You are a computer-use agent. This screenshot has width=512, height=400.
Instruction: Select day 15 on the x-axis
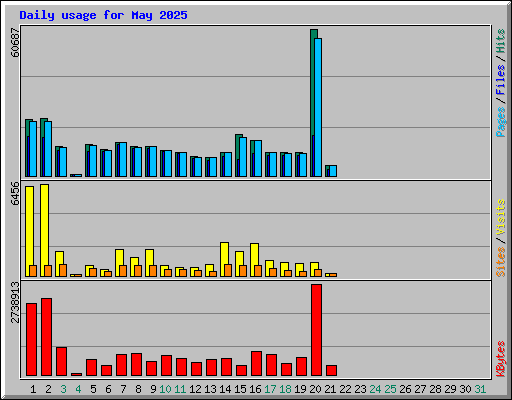[x=240, y=389]
